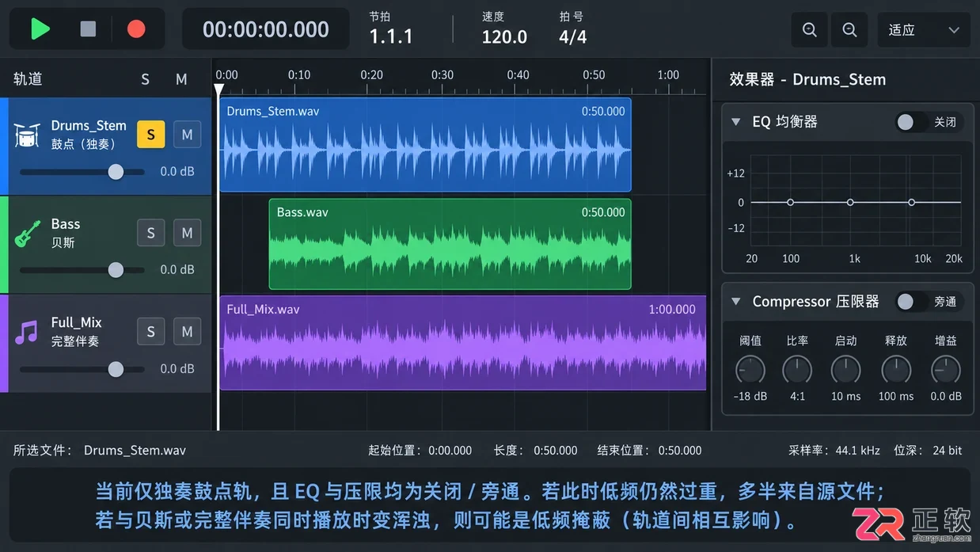
Task: Click the 所选文件 Drums_Stem.wav status entry
Action: 100,451
